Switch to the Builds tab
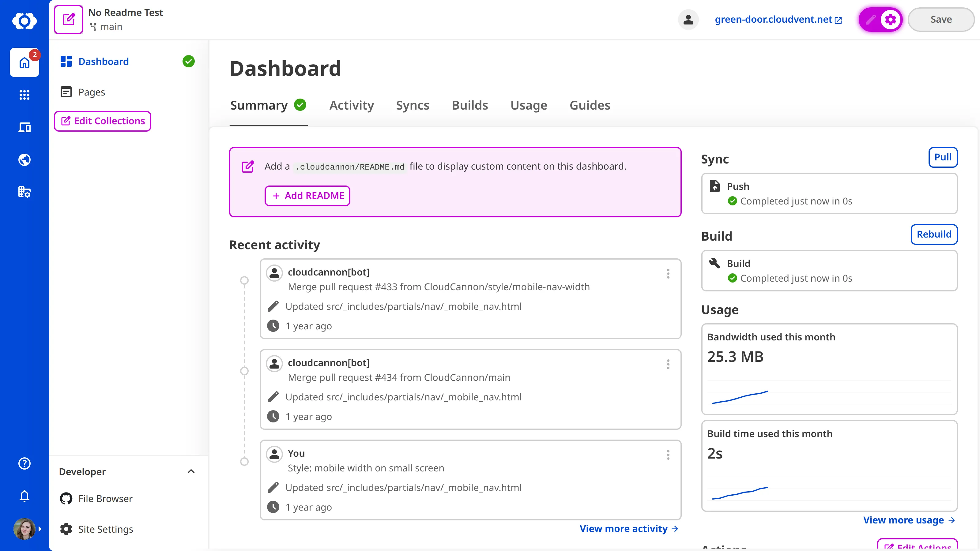The height and width of the screenshot is (551, 980). coord(470,105)
